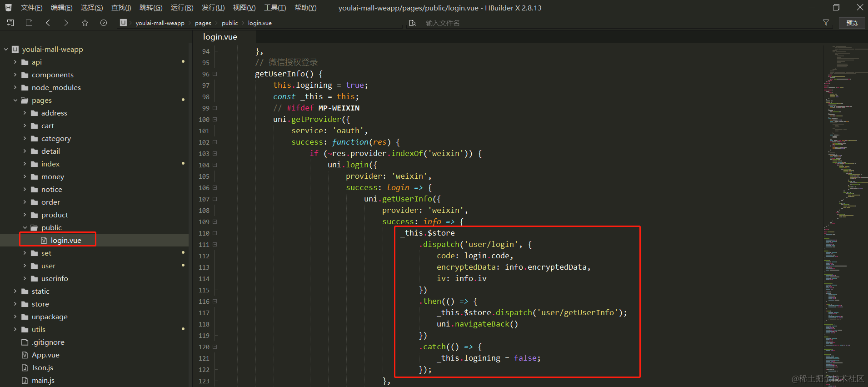Click the filter funnel icon

[826, 23]
